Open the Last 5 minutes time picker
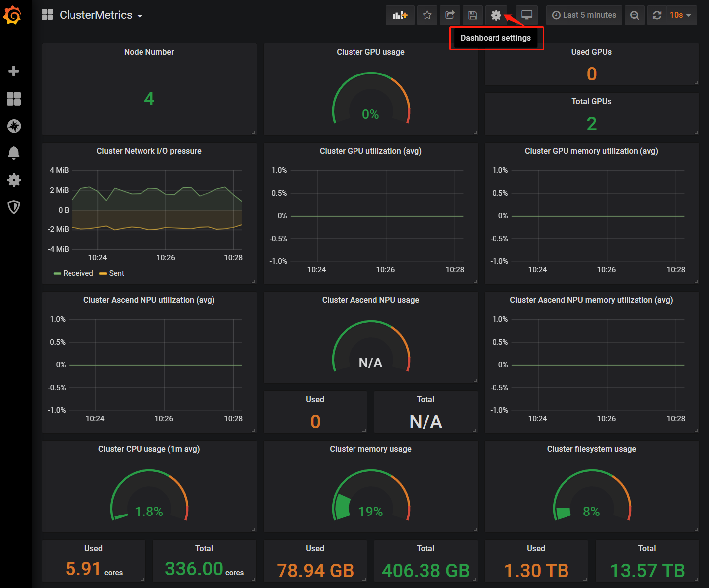 pyautogui.click(x=584, y=15)
